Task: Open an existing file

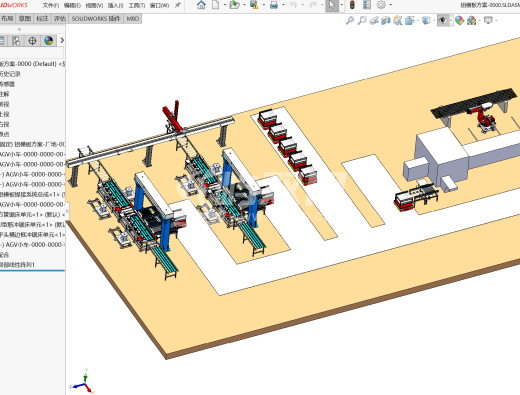Action: [235, 5]
